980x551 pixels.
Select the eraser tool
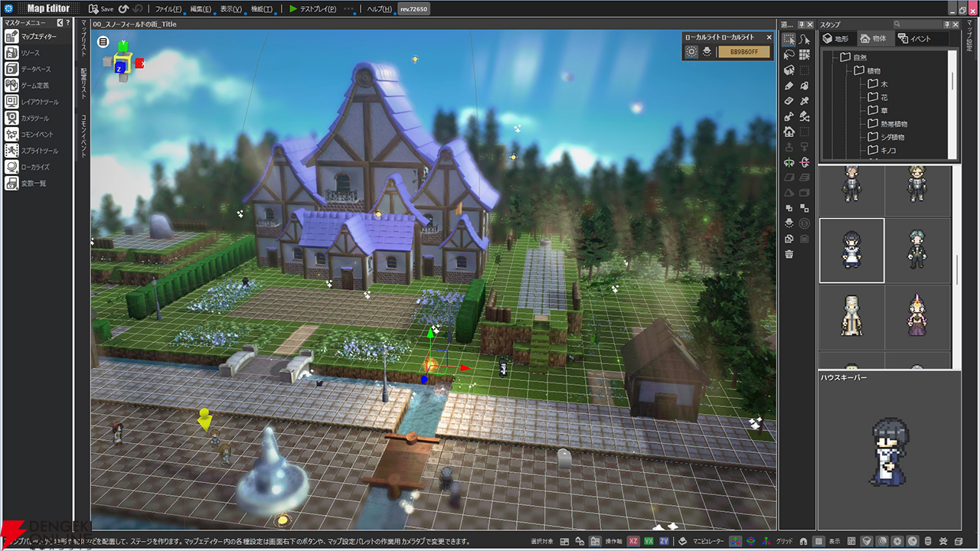(x=789, y=101)
